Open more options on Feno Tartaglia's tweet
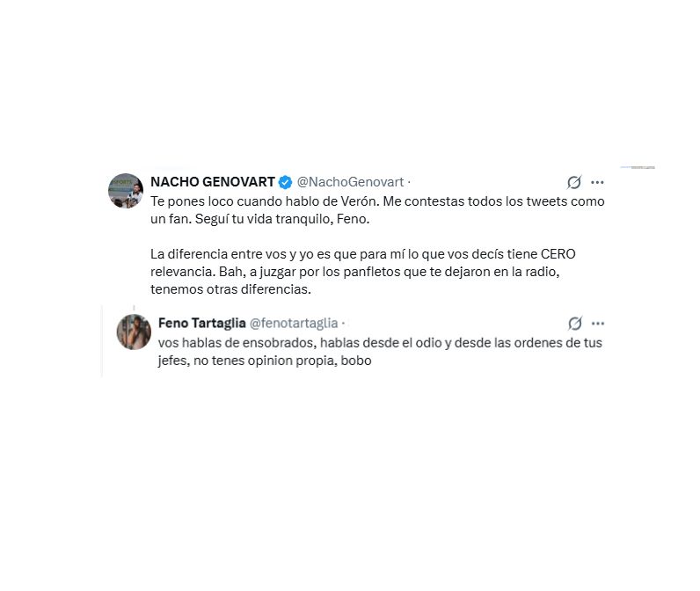The height and width of the screenshot is (591, 700). click(598, 323)
